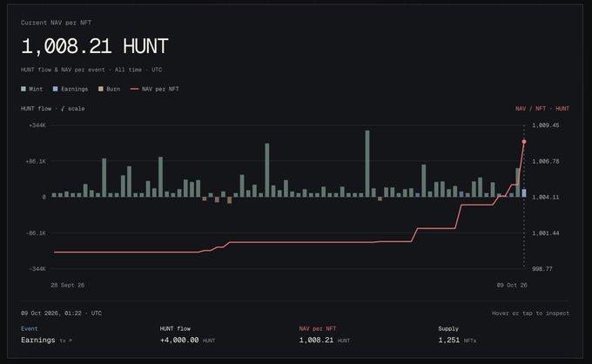
Task: Click the '998.77' right axis label
Action: [542, 269]
